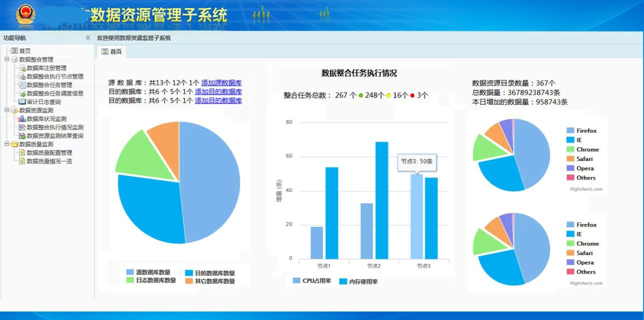Click the 节点2 内存使用率 bar
This screenshot has height=320, width=644.
(382, 200)
